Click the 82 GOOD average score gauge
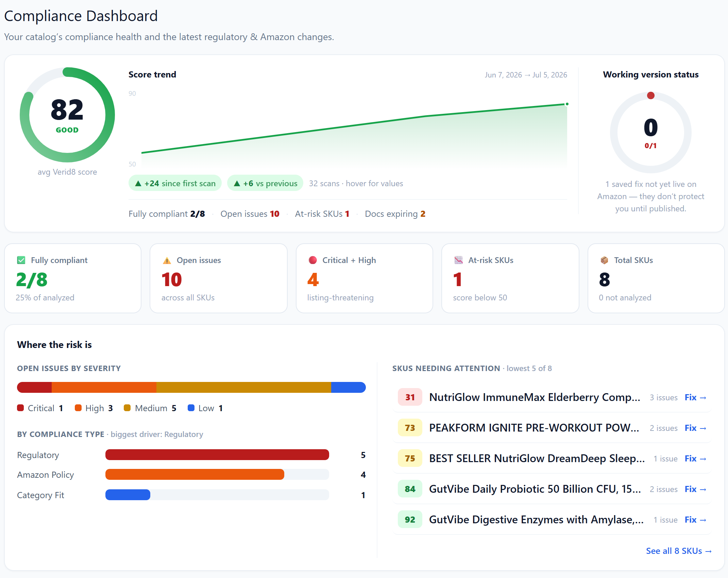 [67, 115]
